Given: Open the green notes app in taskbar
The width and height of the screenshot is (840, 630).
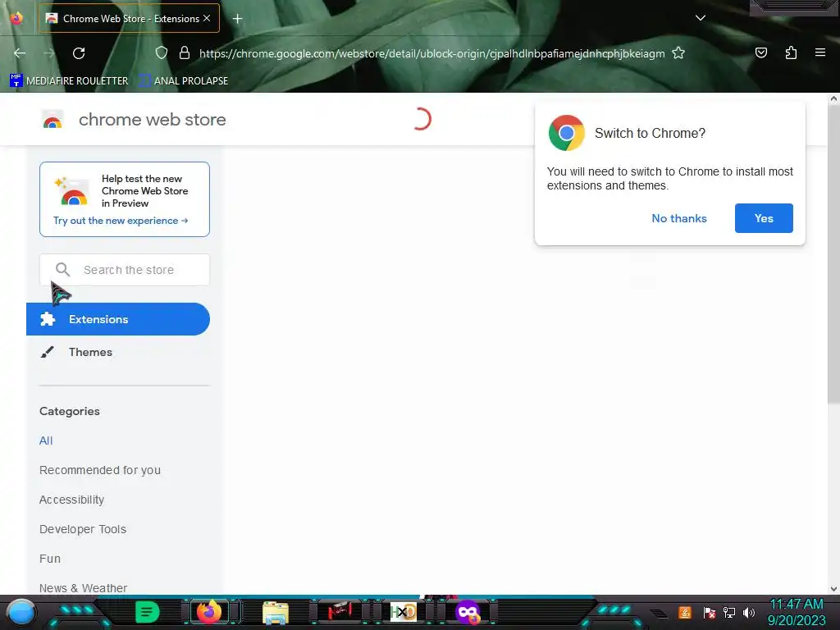Looking at the screenshot, I should tap(147, 612).
